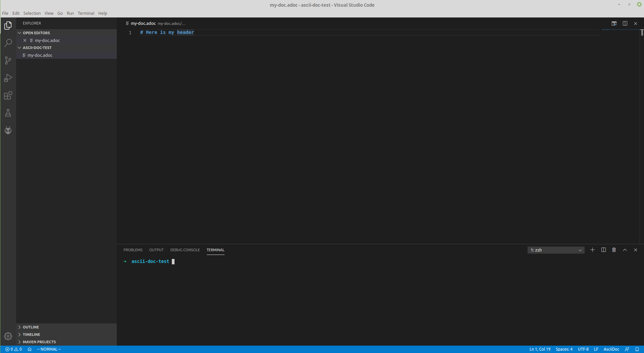The width and height of the screenshot is (644, 353).
Task: Click errors and warnings count in status bar
Action: click(14, 349)
